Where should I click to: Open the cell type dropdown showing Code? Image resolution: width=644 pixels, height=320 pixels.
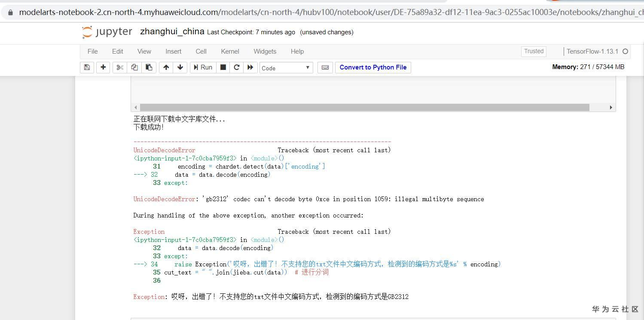coord(286,67)
